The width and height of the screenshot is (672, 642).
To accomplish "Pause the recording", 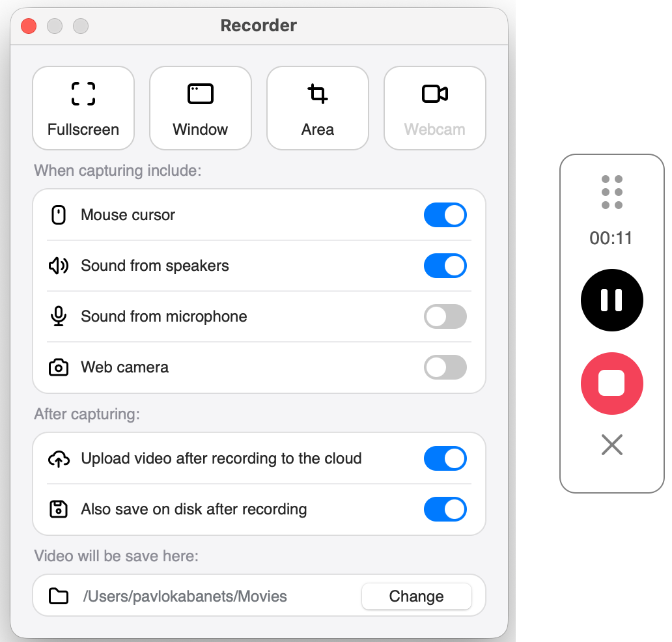I will tap(611, 300).
